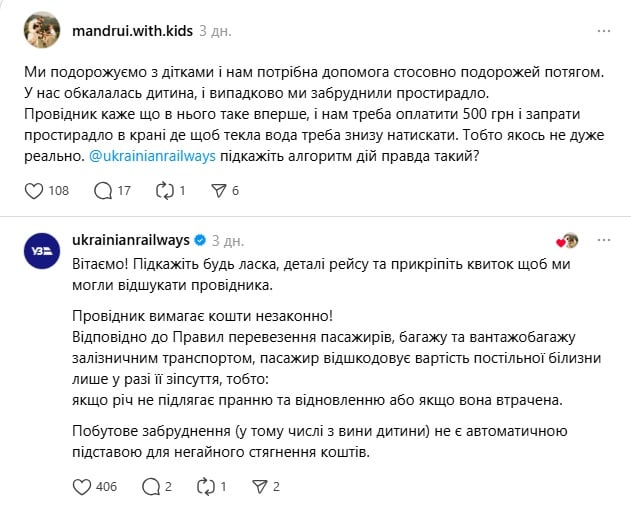The width and height of the screenshot is (631, 511).
Task: Open the mandrui.with.kids profile picture
Action: 42,31
